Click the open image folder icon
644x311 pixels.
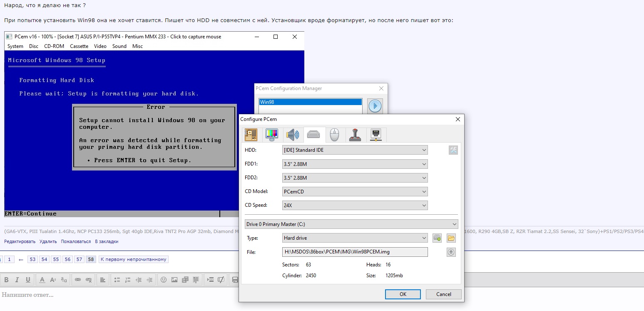pos(451,238)
